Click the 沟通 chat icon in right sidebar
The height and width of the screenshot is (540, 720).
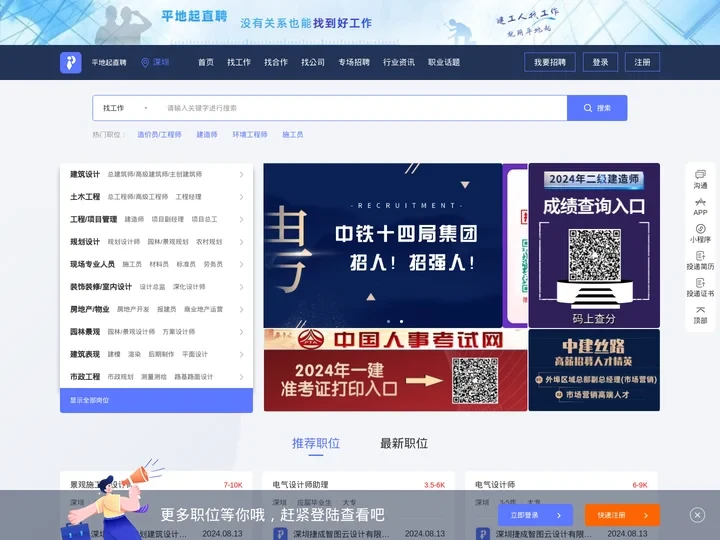pos(700,174)
